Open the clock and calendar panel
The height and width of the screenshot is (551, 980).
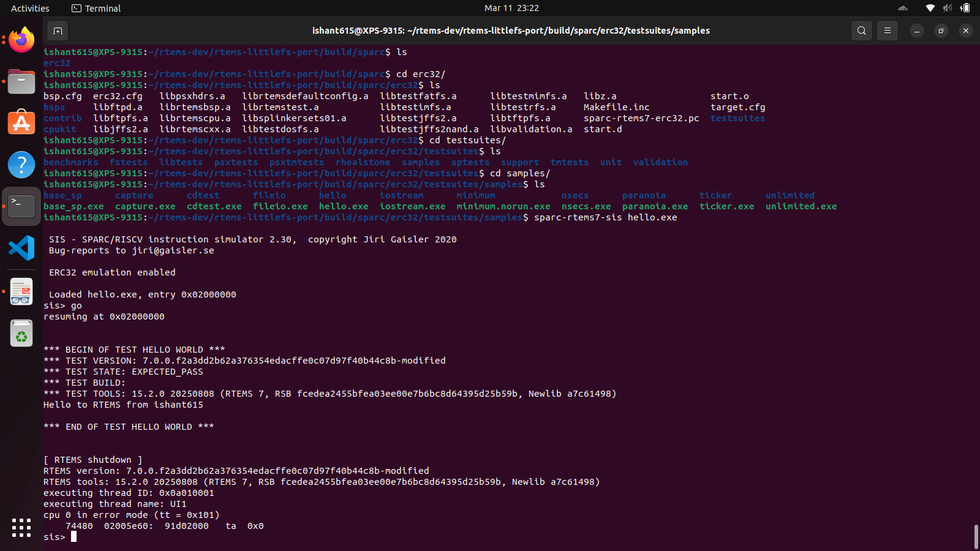pos(511,8)
